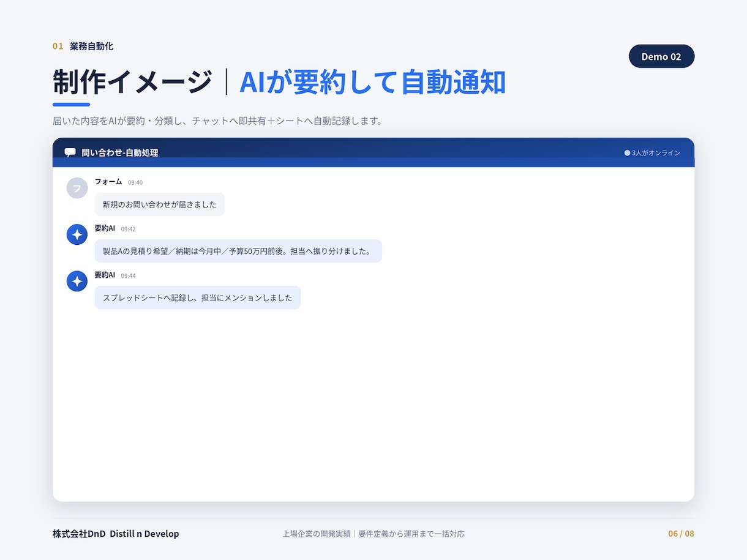Click the 要約AI sender name at 09:42
This screenshot has height=560, width=747.
coord(105,228)
